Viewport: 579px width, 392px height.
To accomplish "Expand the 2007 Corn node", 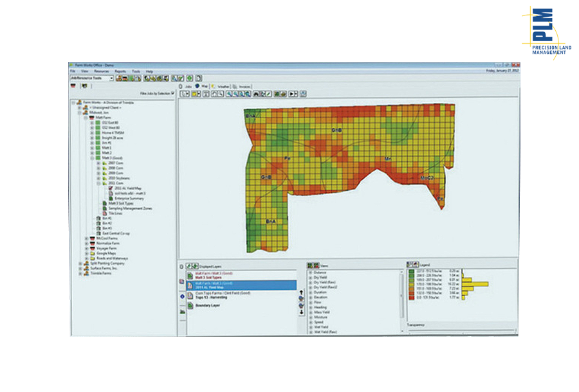I will coord(98,163).
